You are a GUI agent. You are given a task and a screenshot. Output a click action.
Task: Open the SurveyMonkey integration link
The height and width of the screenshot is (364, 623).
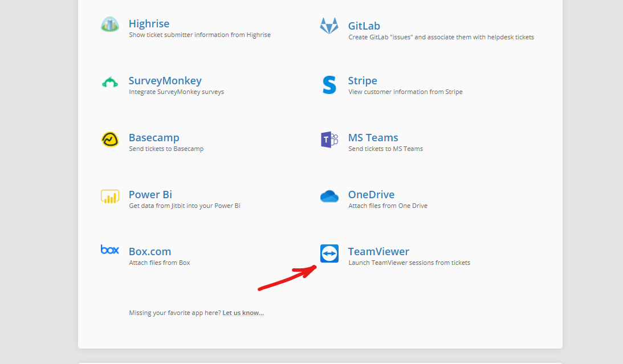(165, 80)
